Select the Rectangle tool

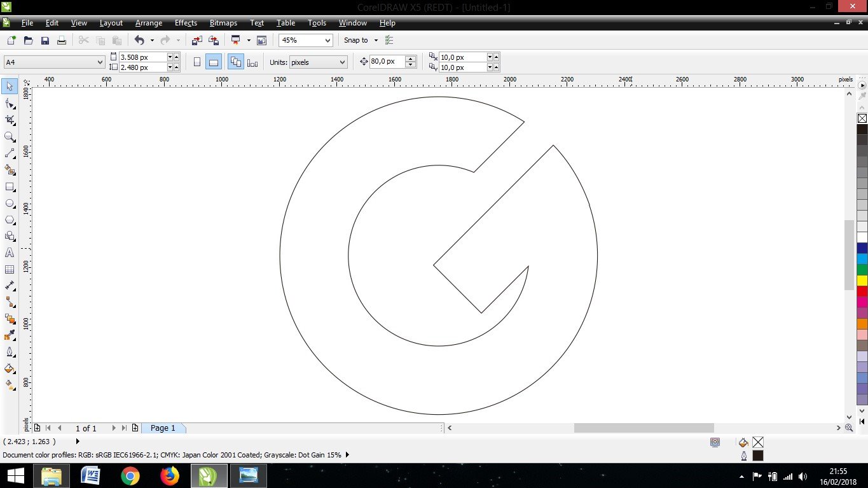click(10, 187)
